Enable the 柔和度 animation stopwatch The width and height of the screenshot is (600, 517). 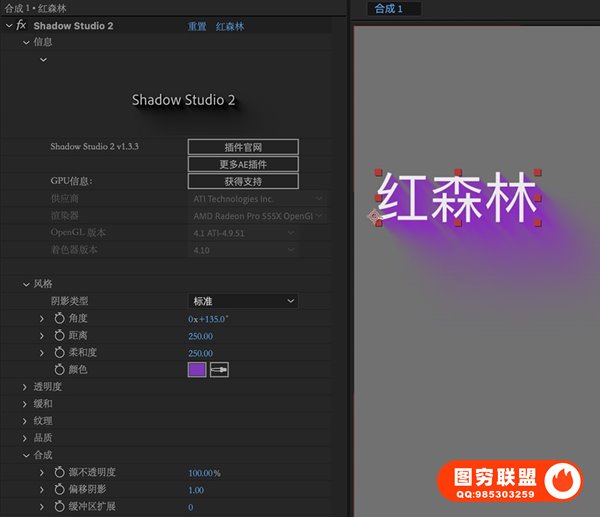pos(59,353)
